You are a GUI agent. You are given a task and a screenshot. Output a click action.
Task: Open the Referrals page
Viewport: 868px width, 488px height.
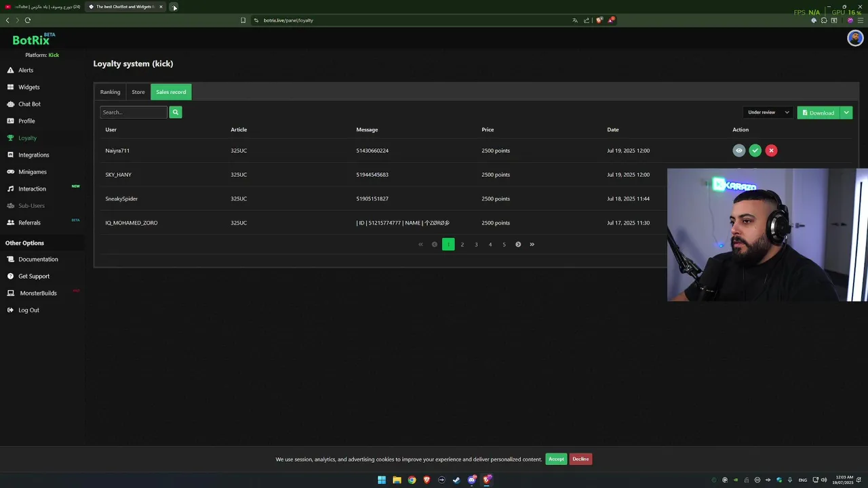point(29,222)
